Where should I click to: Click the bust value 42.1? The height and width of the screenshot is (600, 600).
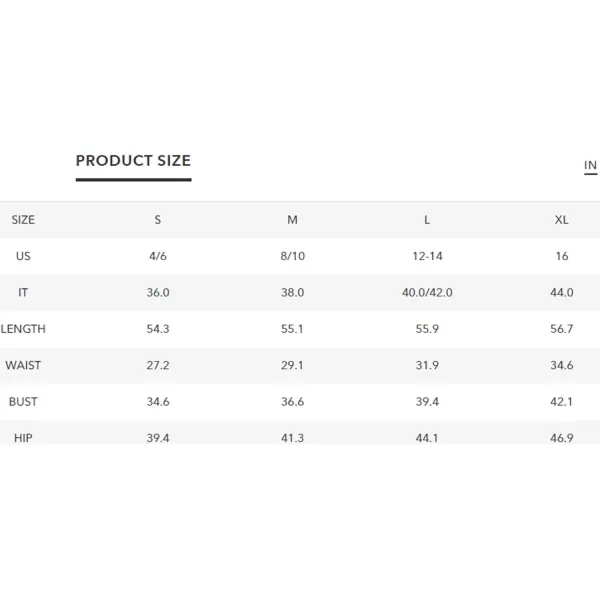pos(562,401)
